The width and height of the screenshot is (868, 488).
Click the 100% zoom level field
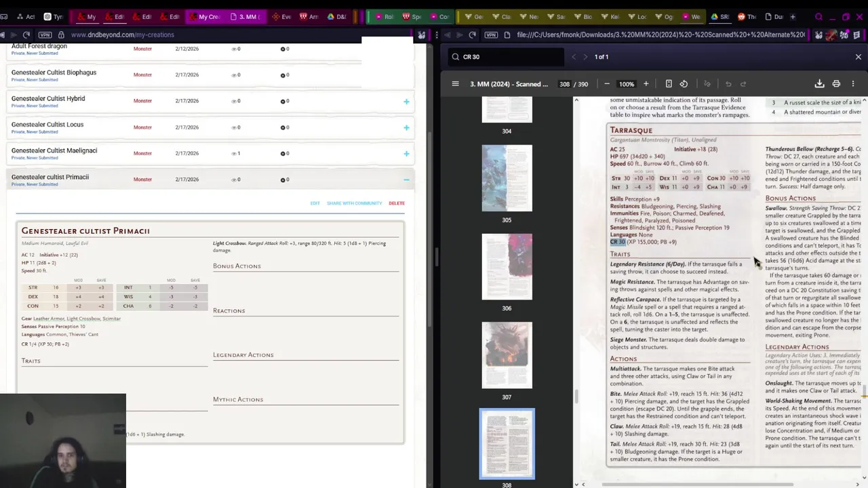[626, 84]
